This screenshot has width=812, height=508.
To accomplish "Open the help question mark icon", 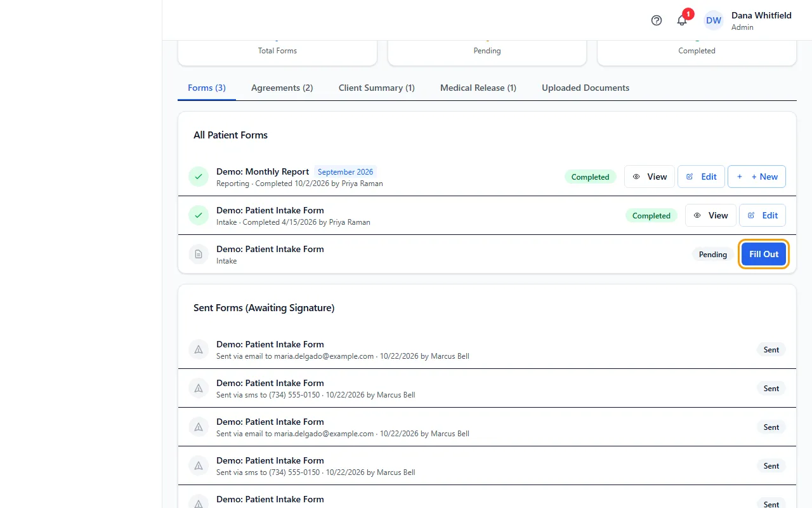I will (x=657, y=20).
